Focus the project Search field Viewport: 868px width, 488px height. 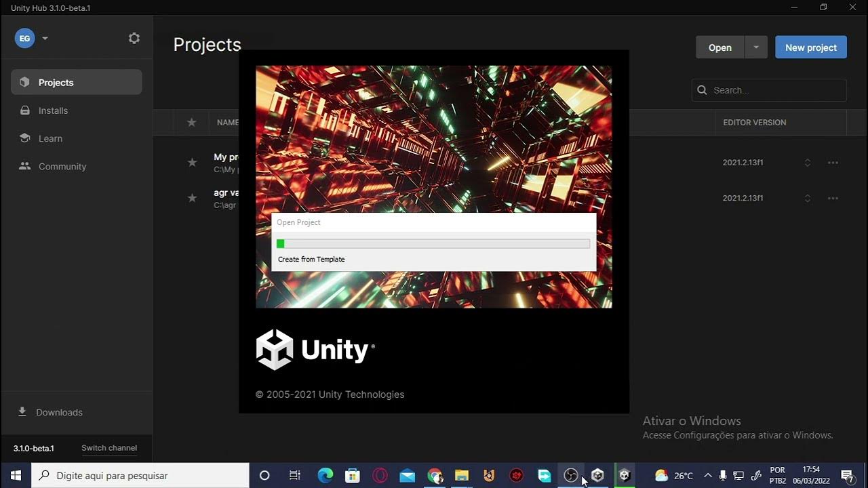[769, 90]
